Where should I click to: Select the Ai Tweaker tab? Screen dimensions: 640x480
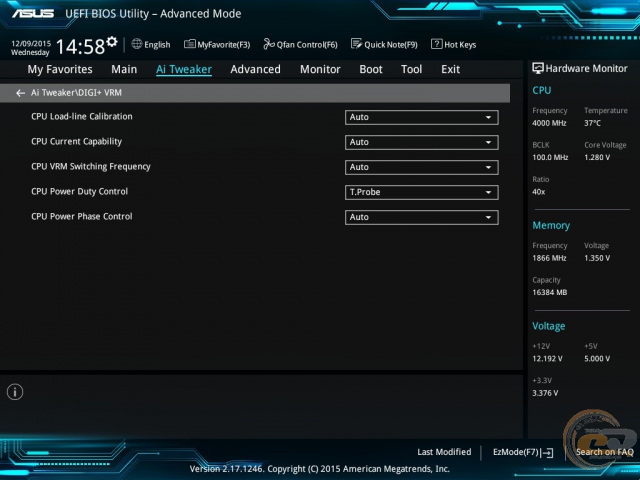(x=184, y=69)
